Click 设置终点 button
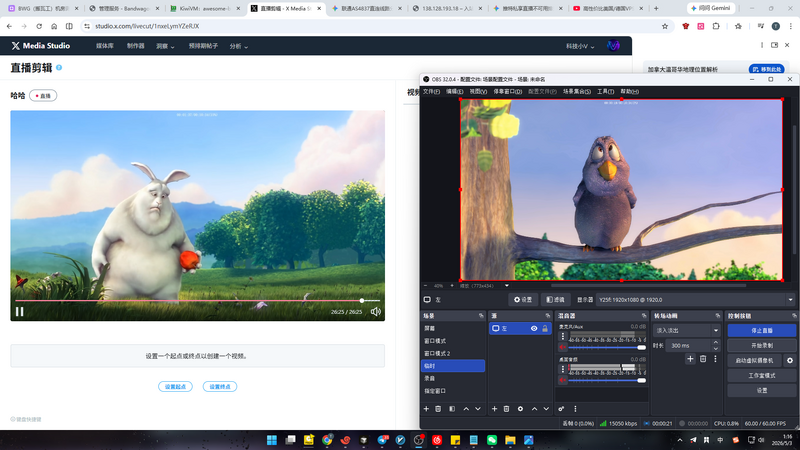 pos(220,387)
